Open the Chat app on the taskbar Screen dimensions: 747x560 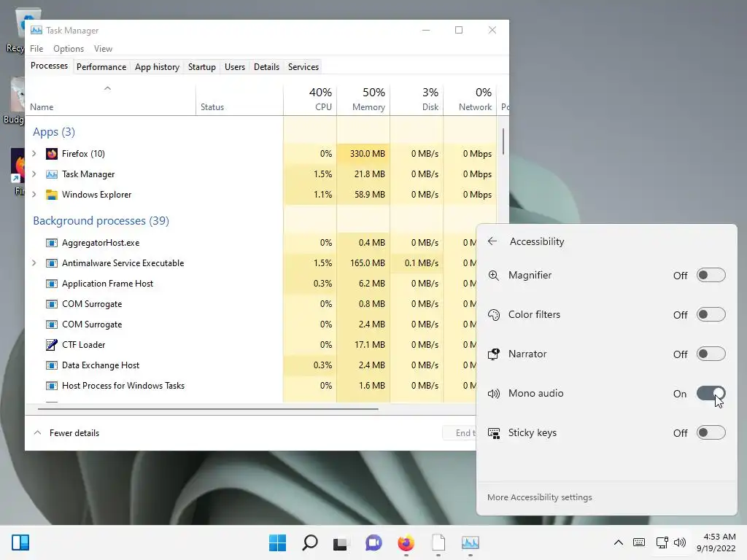(x=373, y=542)
